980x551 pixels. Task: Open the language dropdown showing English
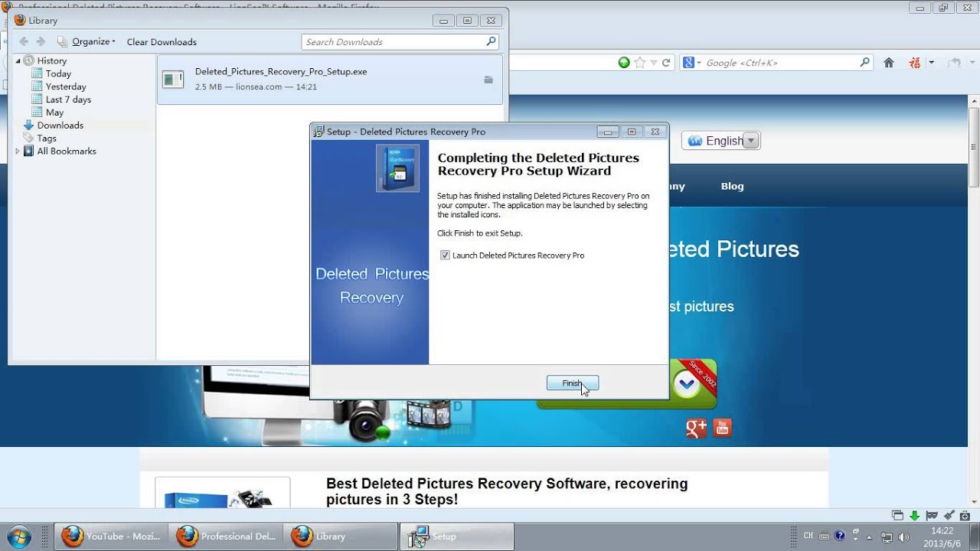[720, 141]
